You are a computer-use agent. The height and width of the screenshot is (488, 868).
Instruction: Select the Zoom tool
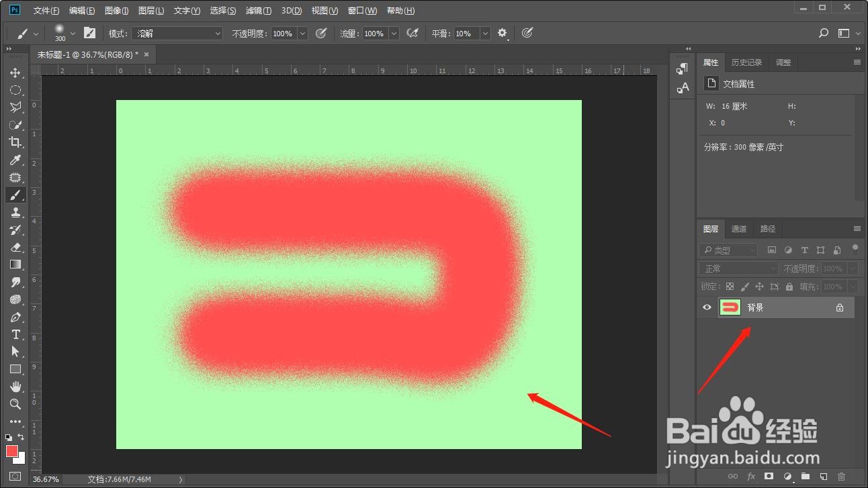[15, 404]
